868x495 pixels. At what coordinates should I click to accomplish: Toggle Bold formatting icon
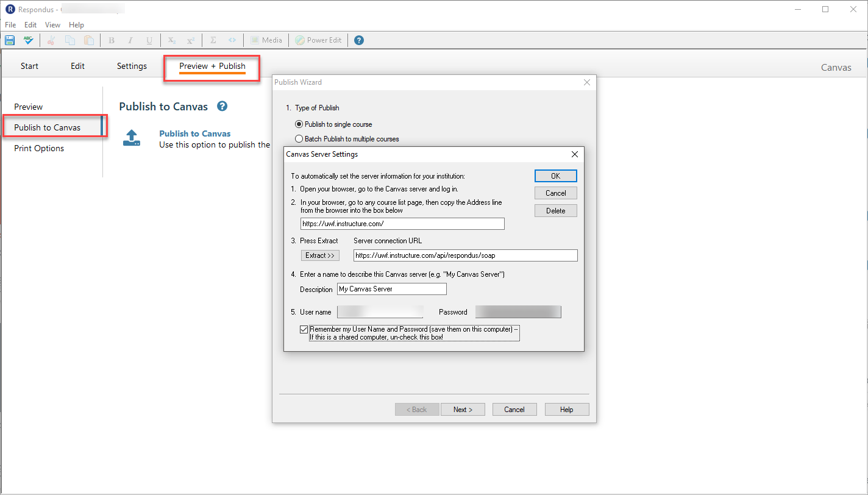[x=112, y=40]
